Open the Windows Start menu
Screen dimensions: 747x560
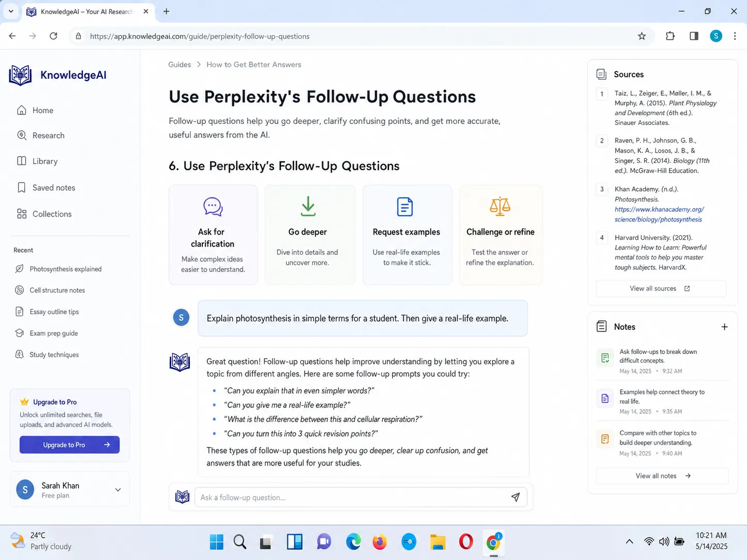point(217,542)
